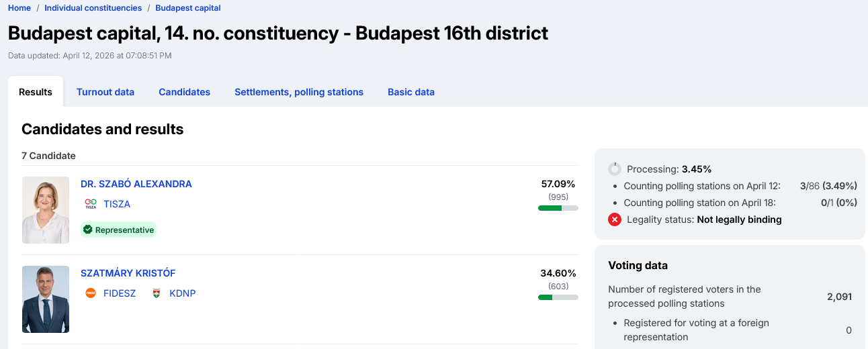Switch to the Basic data tab
Viewport: 868px width, 349px height.
(x=411, y=92)
